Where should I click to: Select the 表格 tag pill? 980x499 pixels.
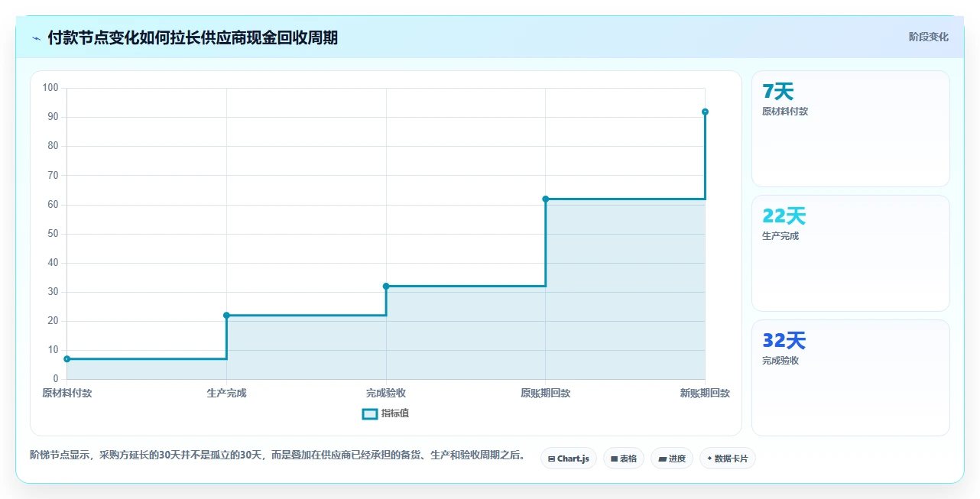(624, 458)
